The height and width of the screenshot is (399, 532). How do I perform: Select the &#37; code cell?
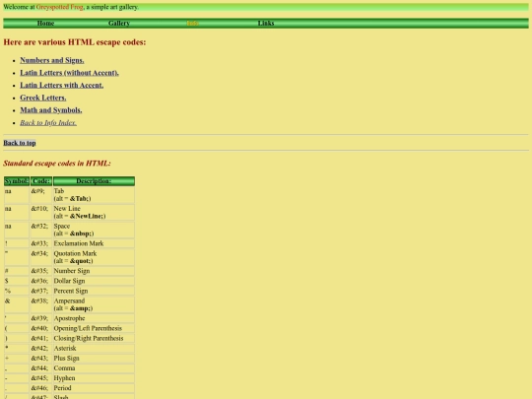41,291
